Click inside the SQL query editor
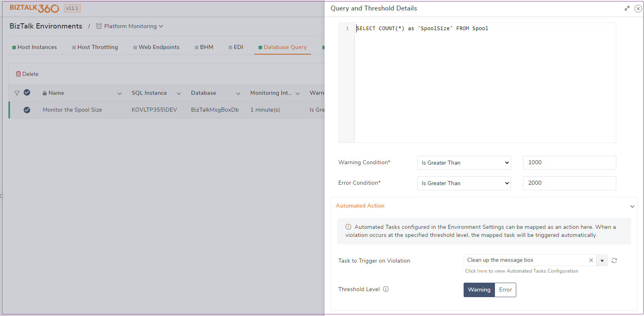The width and height of the screenshot is (644, 316). point(485,83)
